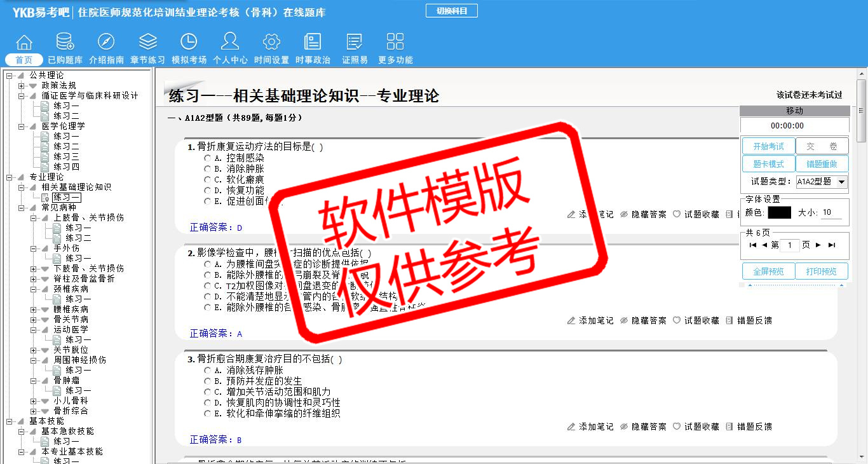Click the 已购题库 database icon
The width and height of the screenshot is (868, 464).
click(65, 42)
